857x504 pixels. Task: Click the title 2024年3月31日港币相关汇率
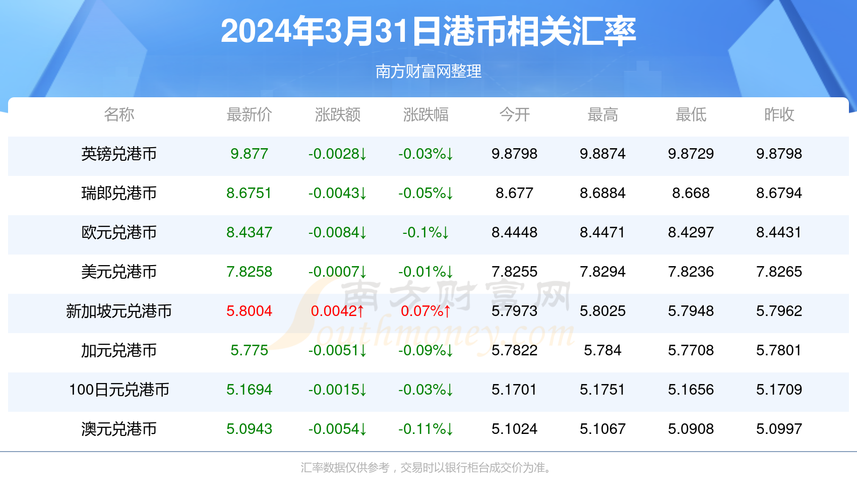pos(428,31)
